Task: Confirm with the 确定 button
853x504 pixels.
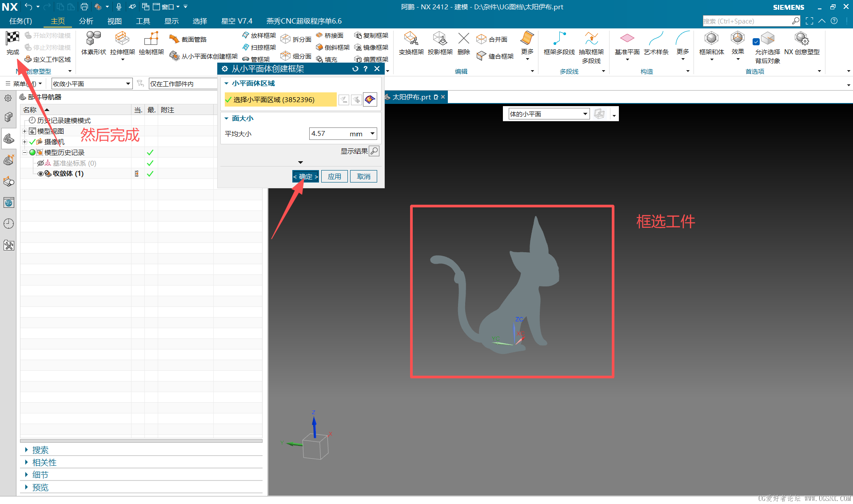Action: tap(306, 176)
